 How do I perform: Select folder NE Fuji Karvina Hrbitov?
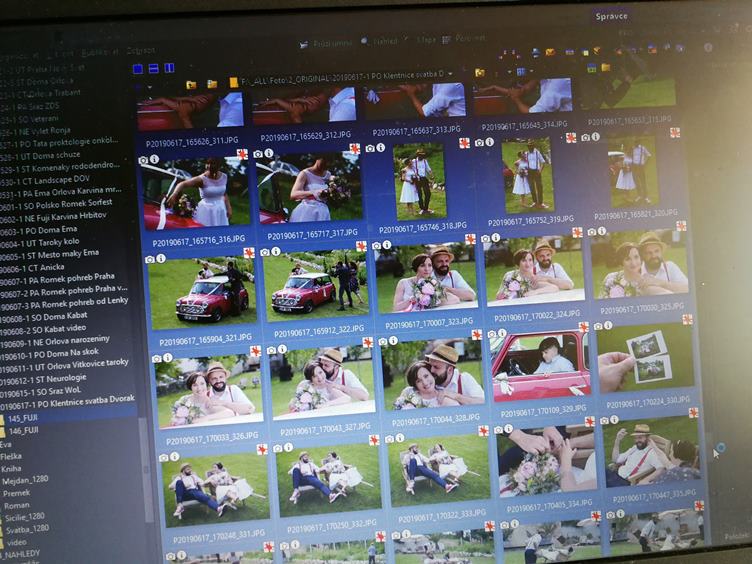[53, 217]
